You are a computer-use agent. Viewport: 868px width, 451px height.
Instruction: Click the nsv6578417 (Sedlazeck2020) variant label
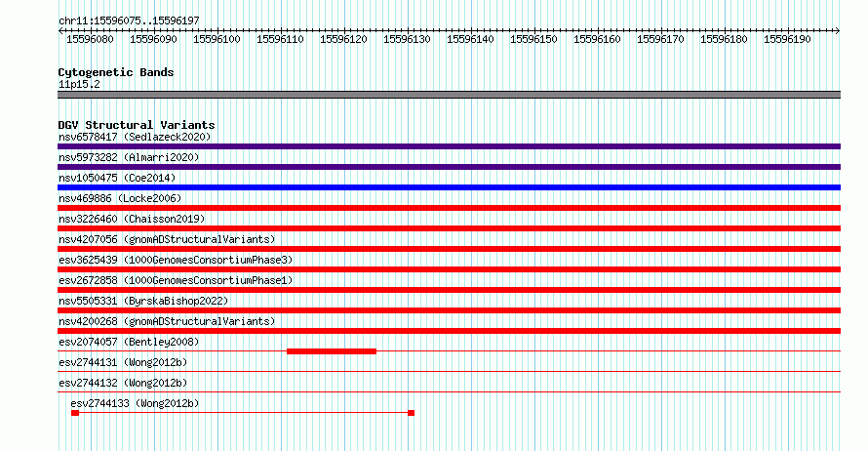pos(135,137)
